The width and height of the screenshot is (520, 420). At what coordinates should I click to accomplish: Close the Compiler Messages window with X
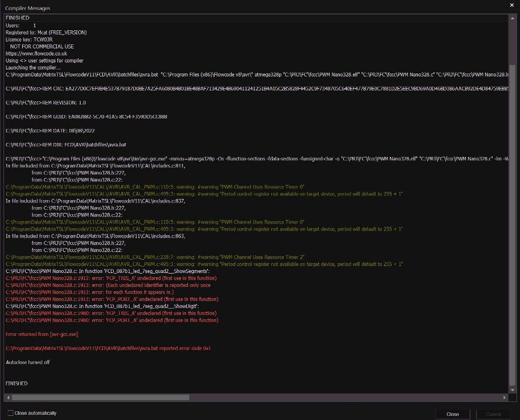(512, 5)
